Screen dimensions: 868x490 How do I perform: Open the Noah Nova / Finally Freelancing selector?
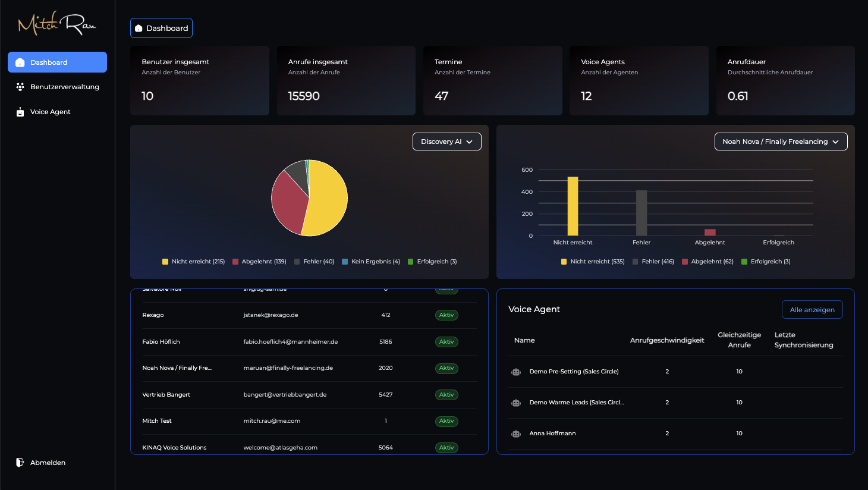coord(781,142)
